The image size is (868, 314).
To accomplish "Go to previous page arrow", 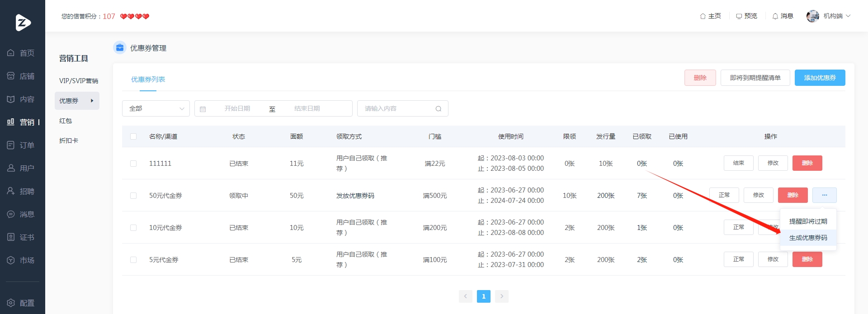I will (466, 296).
